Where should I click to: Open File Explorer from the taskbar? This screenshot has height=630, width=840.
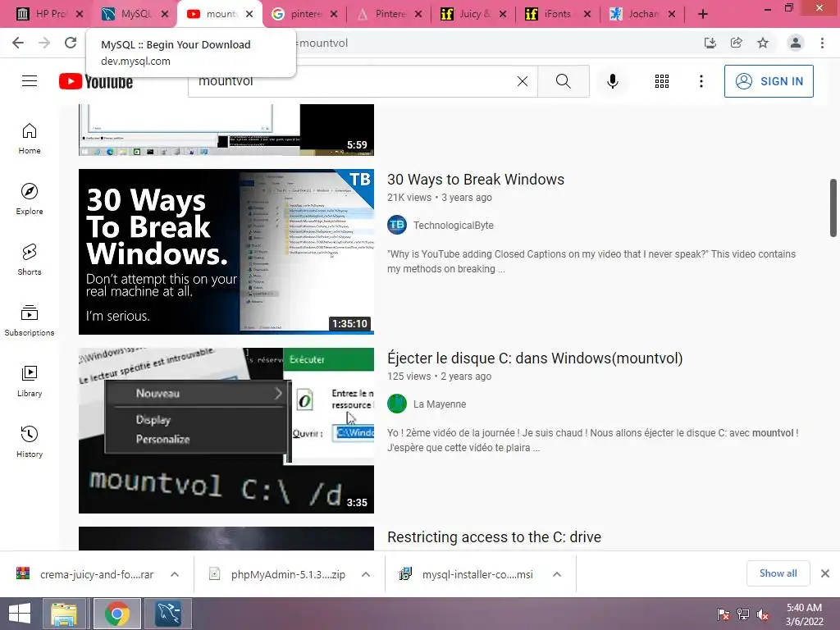64,614
